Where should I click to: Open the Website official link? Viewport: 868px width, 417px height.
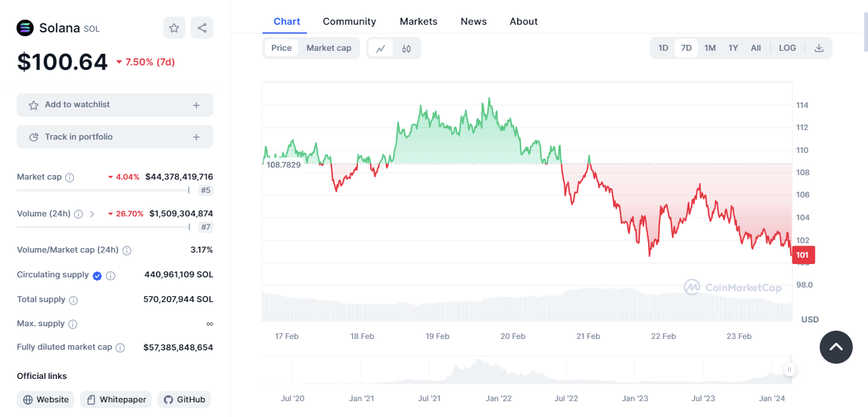[x=46, y=400]
